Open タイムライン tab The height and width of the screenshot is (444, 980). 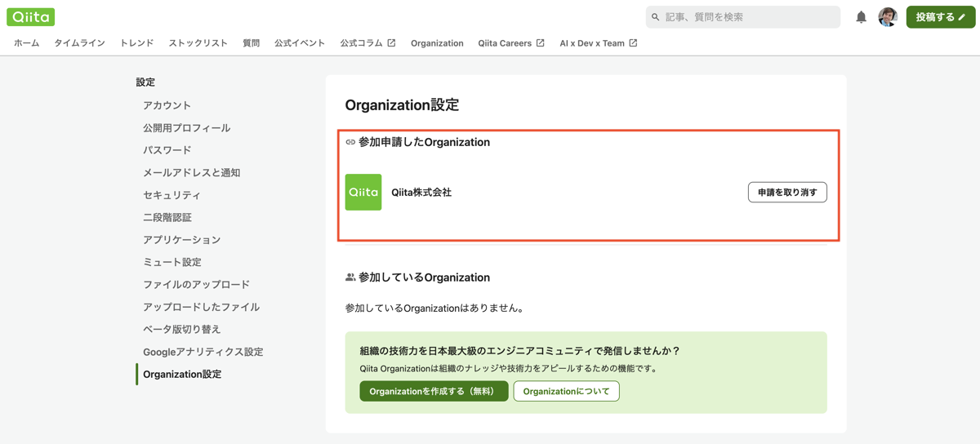tap(79, 43)
